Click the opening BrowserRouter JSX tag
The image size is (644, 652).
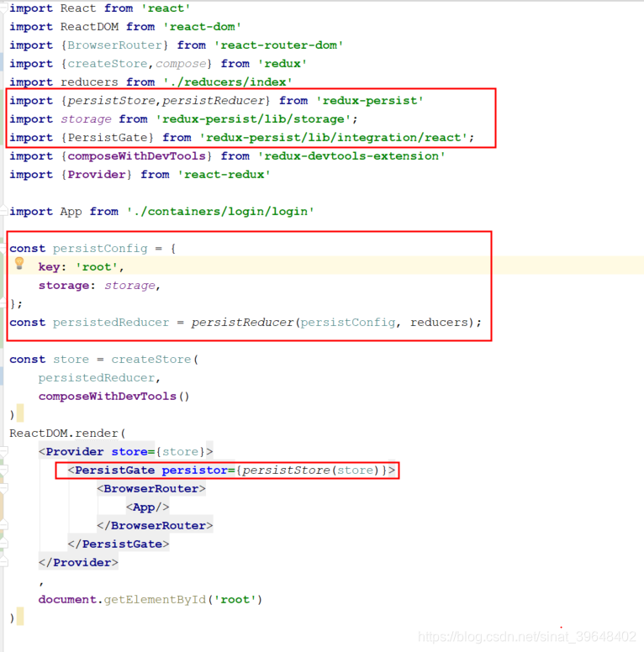(151, 489)
